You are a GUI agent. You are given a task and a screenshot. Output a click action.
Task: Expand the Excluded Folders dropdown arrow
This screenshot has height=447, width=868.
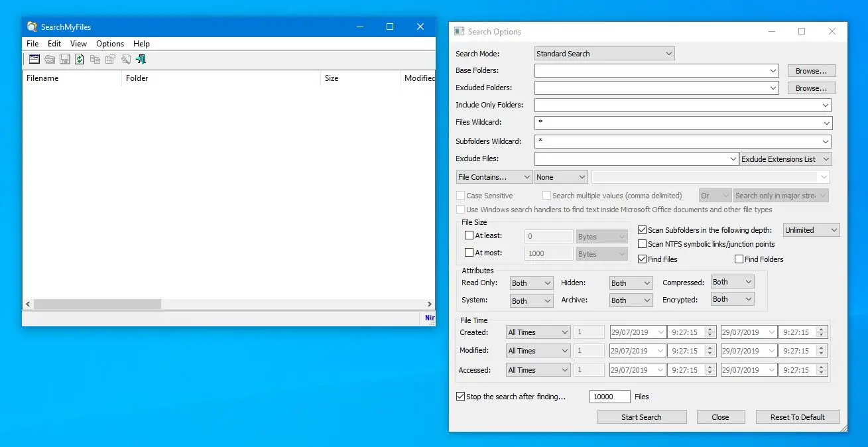click(773, 88)
